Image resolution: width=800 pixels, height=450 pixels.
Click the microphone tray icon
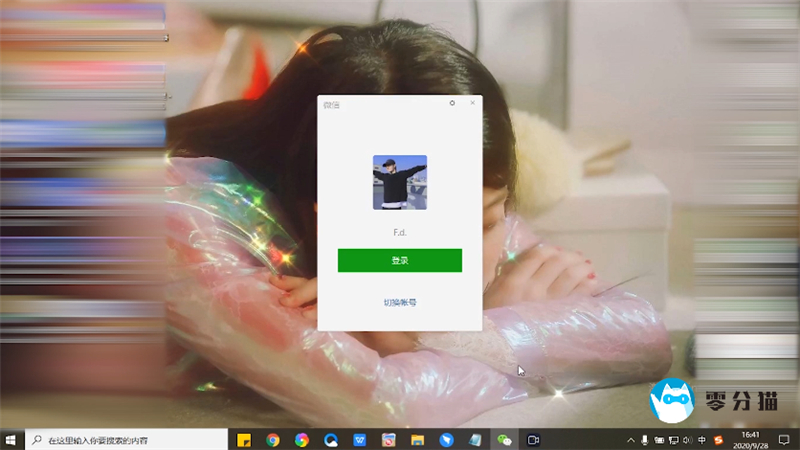click(x=645, y=440)
